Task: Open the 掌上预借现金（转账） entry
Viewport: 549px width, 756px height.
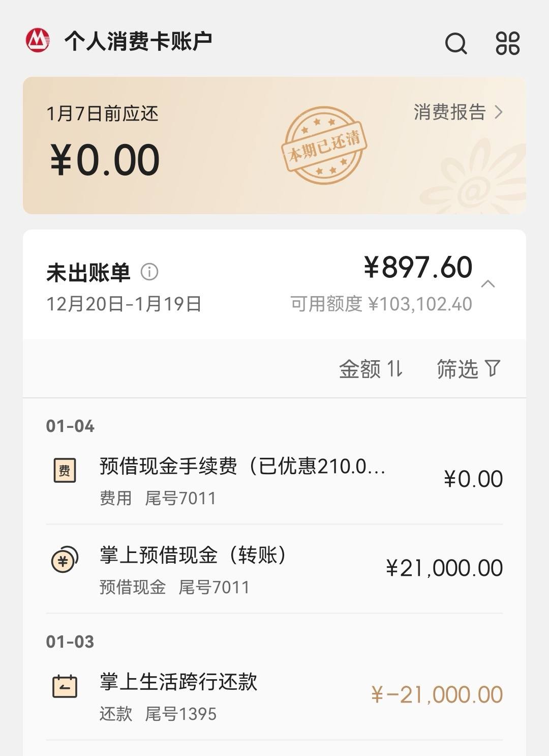Action: tap(274, 569)
